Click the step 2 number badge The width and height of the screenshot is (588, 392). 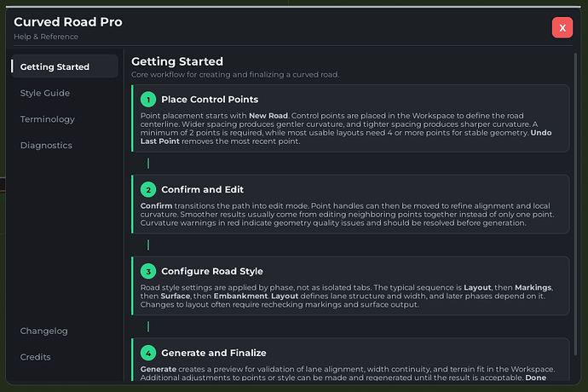(148, 189)
